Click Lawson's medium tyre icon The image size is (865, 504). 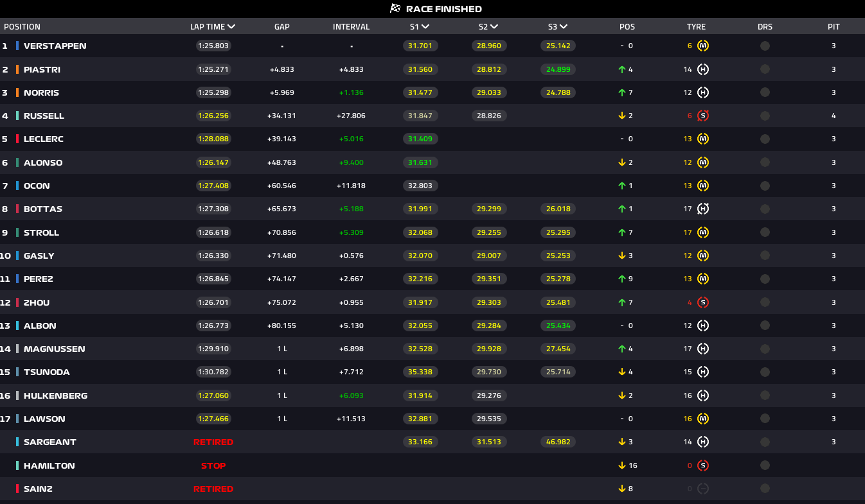tap(703, 419)
